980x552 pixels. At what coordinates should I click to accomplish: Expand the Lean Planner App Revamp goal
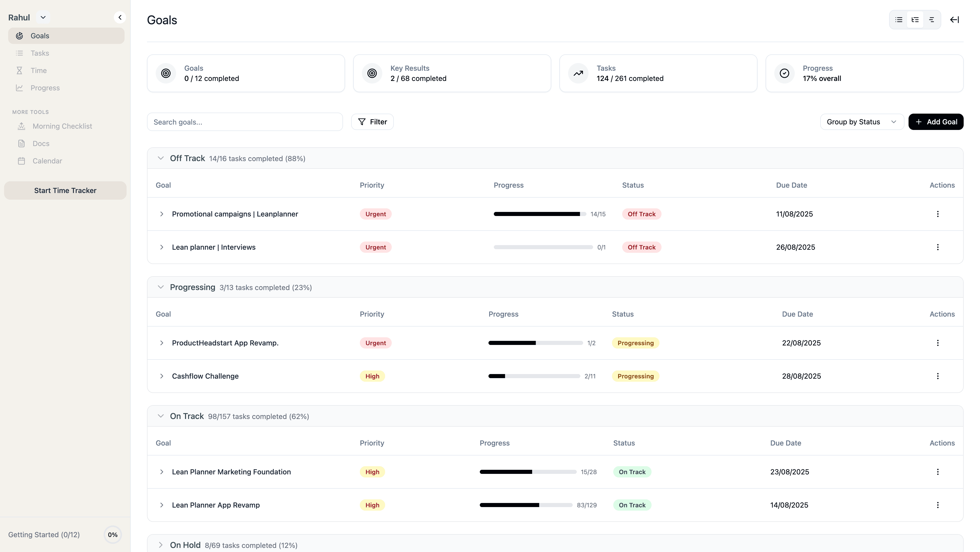pos(162,505)
